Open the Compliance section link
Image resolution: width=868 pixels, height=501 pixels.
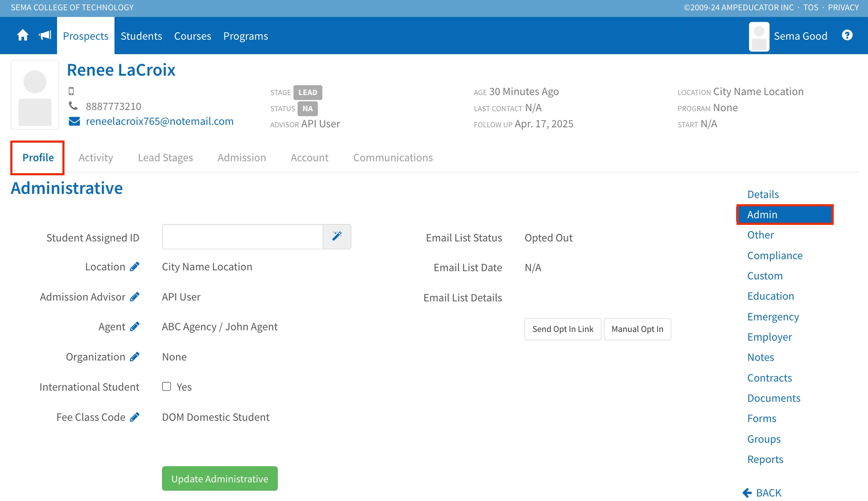(775, 255)
